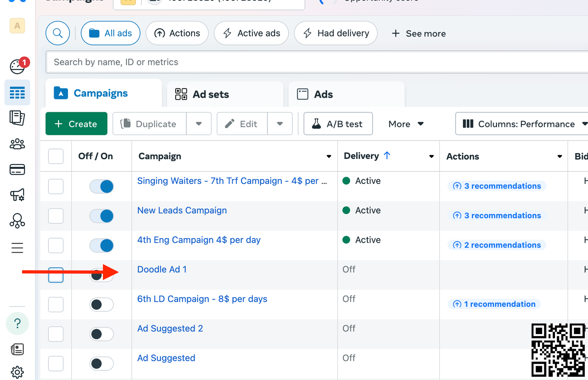
Task: Enable the 6th LD Campaign toggle
Action: (102, 305)
